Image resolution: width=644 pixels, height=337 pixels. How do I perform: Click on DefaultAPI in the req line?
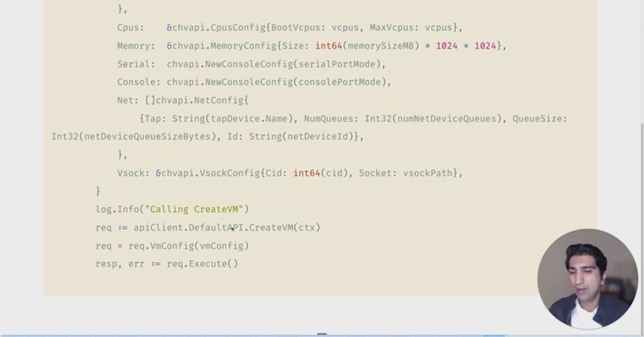click(x=215, y=227)
